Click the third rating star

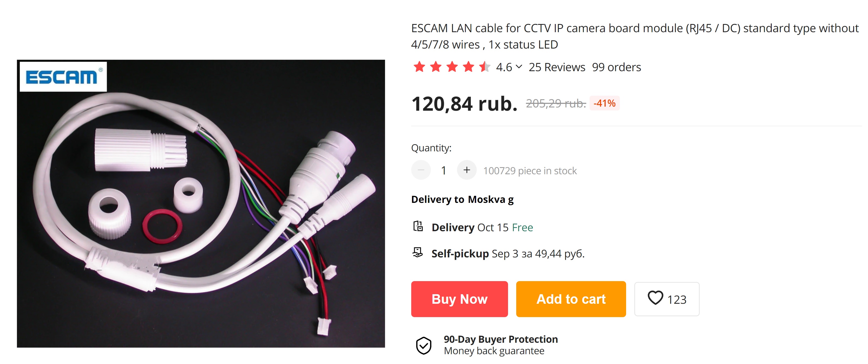pos(452,67)
